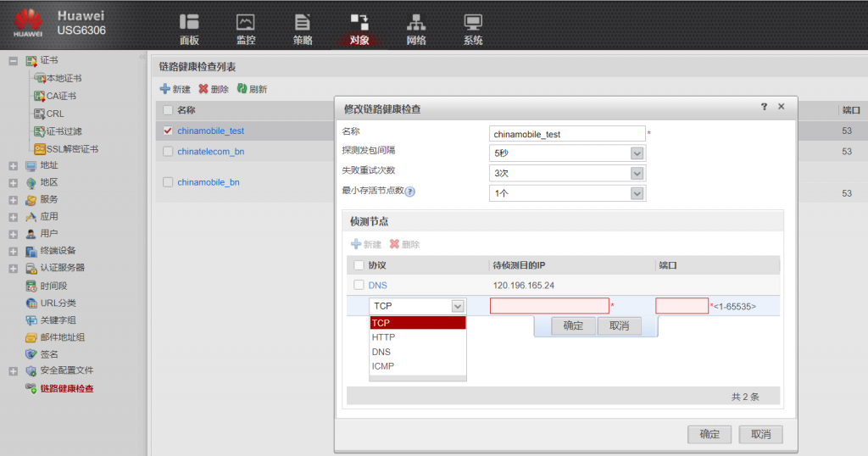Choose ICMP in the protocol list
This screenshot has height=456, width=868.
pos(382,366)
